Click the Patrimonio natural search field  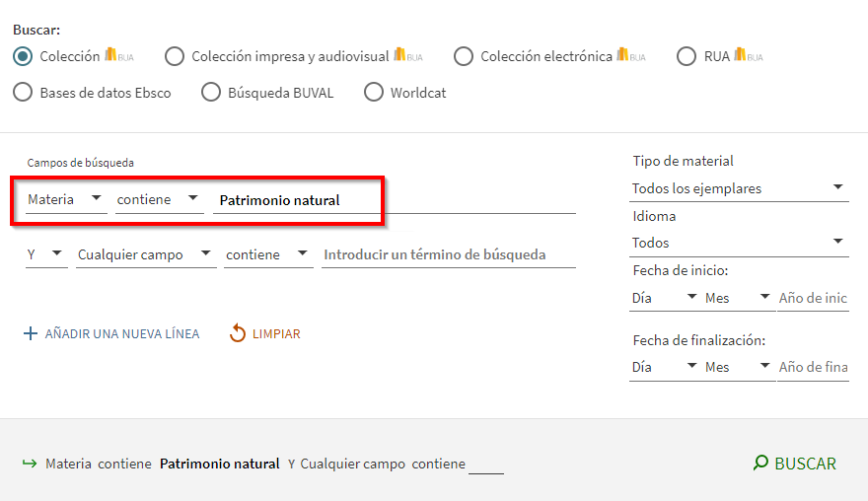[395, 200]
